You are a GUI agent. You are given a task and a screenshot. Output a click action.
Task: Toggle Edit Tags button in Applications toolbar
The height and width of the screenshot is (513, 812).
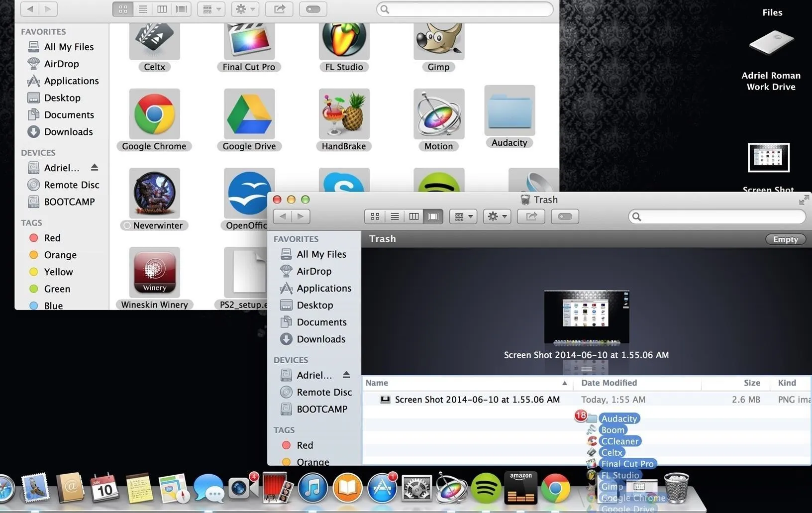(313, 9)
